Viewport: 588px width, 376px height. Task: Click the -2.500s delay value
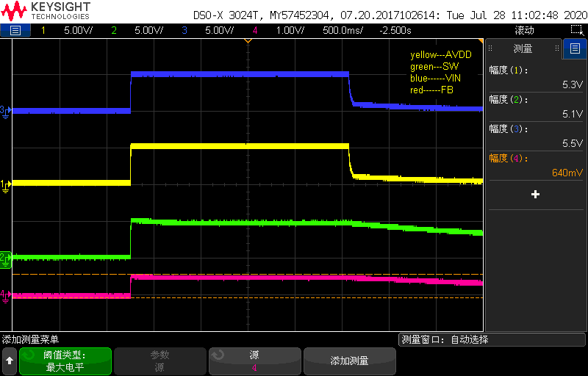point(395,30)
